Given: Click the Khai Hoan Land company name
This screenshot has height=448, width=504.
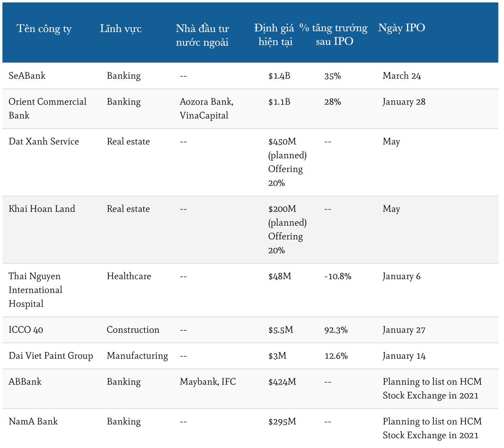Looking at the screenshot, I should (42, 209).
